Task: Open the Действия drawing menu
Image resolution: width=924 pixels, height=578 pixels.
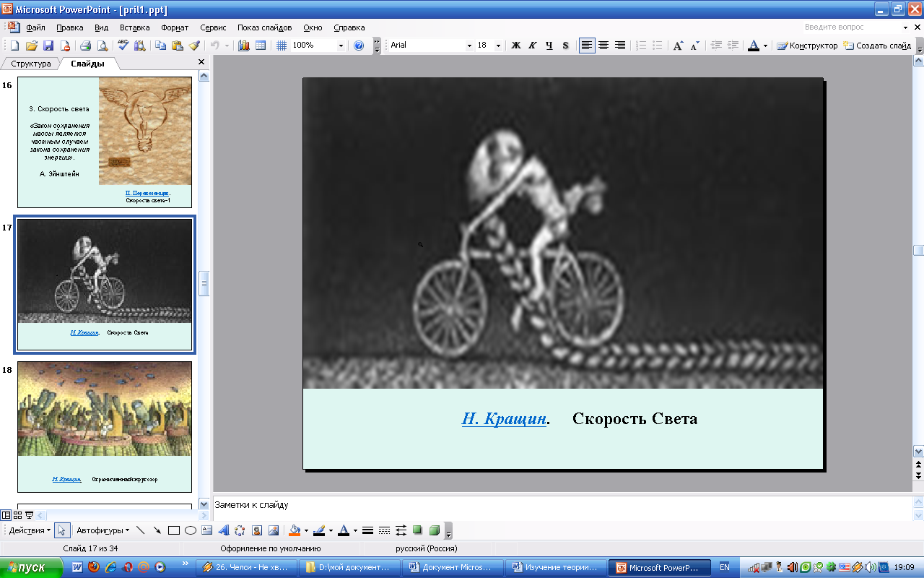Action: pyautogui.click(x=30, y=530)
